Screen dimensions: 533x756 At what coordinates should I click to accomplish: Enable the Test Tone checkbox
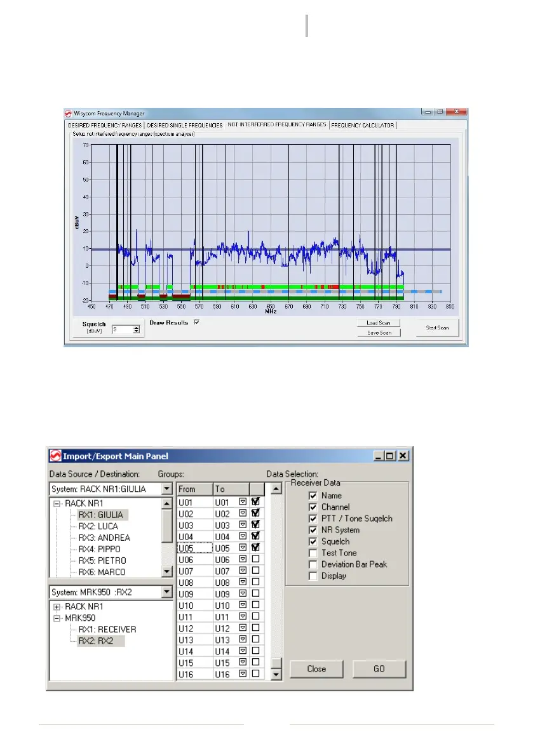313,553
